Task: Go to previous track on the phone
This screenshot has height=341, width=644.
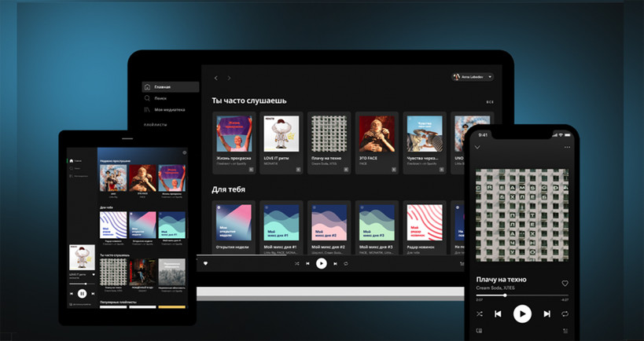Action: click(x=498, y=313)
